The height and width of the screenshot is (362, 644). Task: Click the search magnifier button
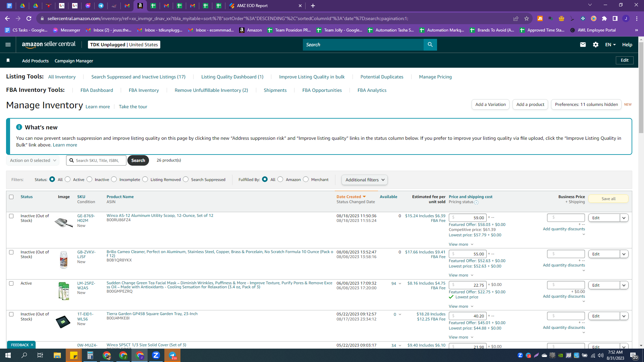[430, 45]
